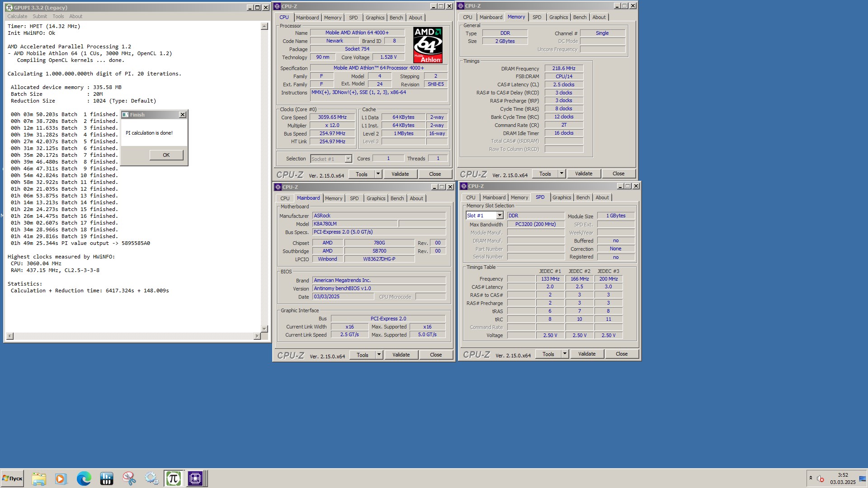
Task: Expand Tools dropdown arrow in CPU-Z Memory window
Action: (562, 174)
